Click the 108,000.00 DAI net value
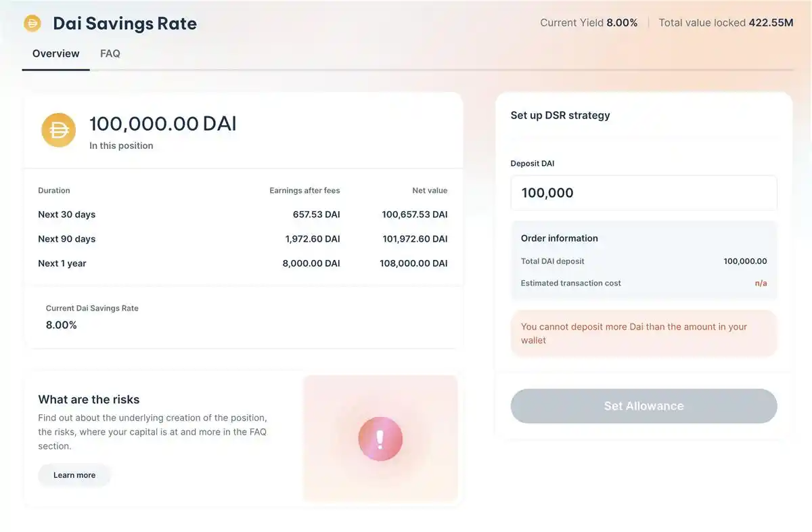This screenshot has width=812, height=532. coord(413,263)
